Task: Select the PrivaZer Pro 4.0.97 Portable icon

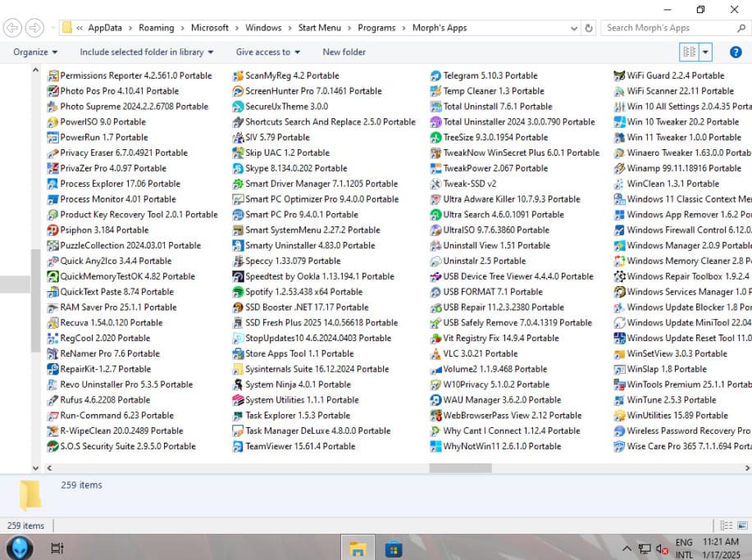Action: coord(52,168)
